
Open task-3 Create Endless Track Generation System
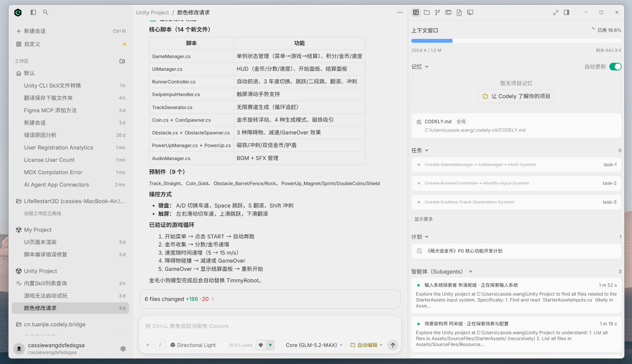point(516,202)
